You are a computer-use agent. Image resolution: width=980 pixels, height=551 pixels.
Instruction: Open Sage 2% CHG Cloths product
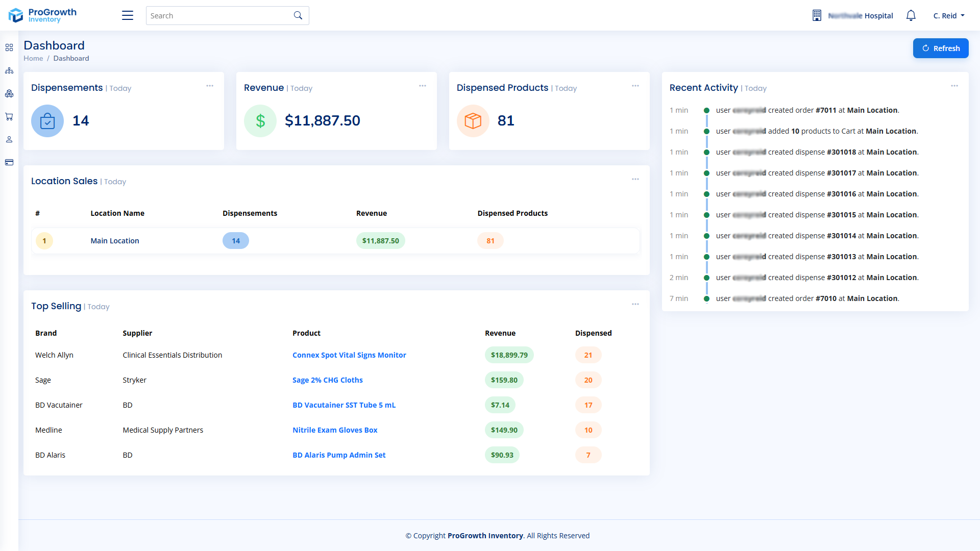[x=328, y=380]
